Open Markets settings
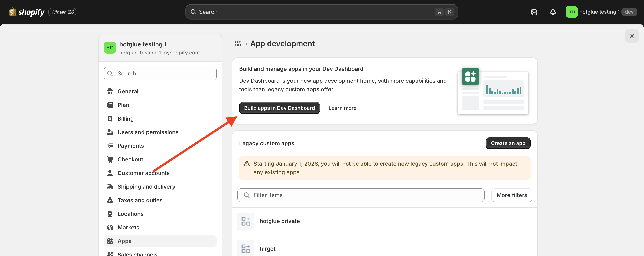 tap(128, 227)
